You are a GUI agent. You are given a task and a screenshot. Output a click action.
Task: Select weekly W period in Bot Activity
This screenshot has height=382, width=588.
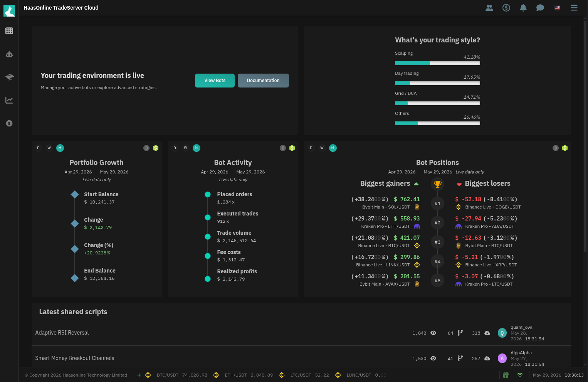click(185, 148)
